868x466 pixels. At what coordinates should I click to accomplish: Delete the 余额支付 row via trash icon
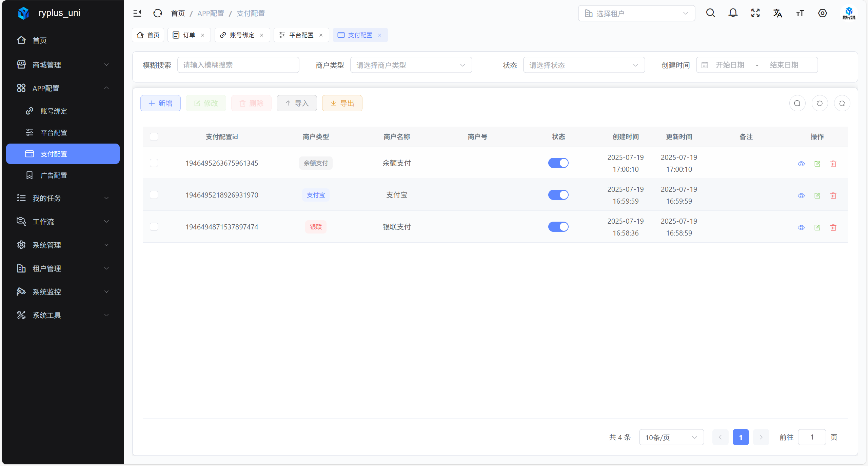(833, 164)
